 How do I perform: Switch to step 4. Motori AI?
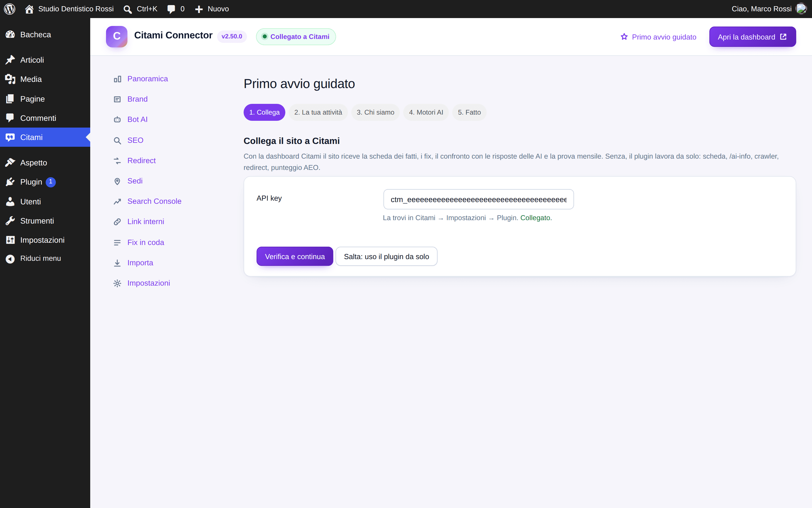[426, 112]
